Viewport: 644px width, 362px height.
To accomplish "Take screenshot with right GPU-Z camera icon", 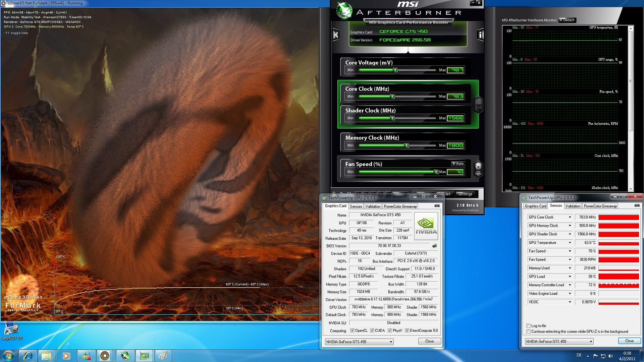I will 637,206.
